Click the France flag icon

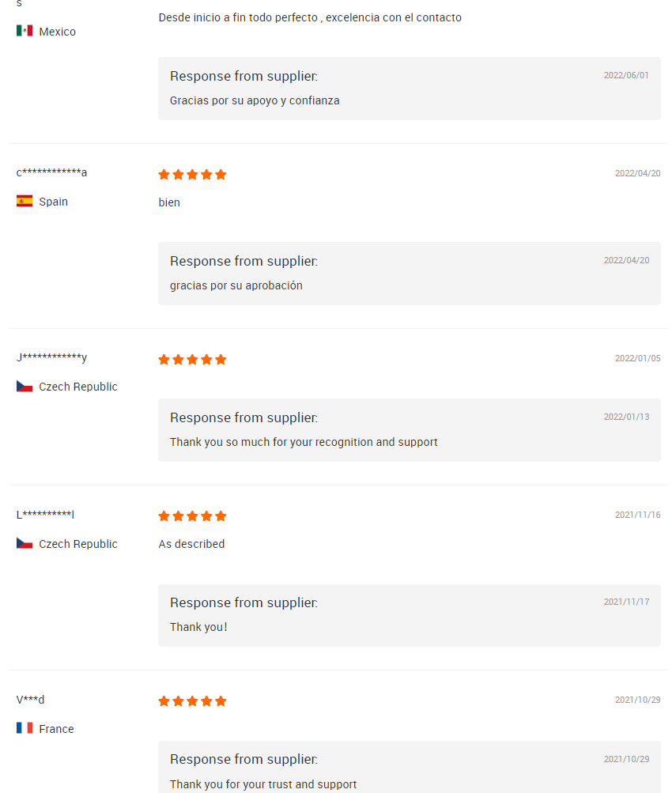tap(25, 728)
